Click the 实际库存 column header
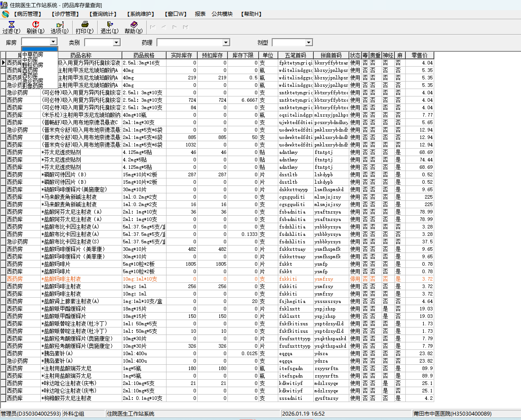 coord(181,55)
